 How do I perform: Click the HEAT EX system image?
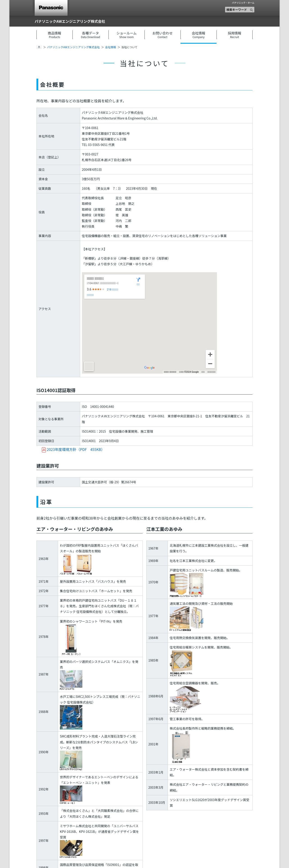[181, 663]
